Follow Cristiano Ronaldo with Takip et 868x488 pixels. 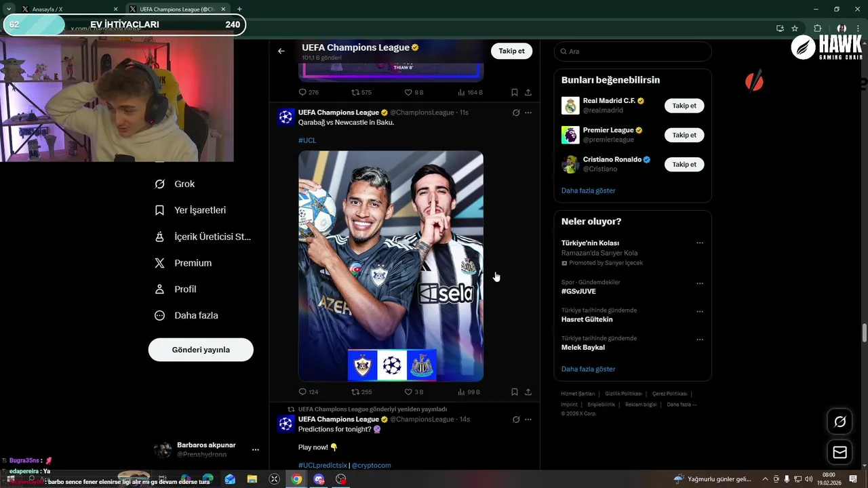pos(684,164)
